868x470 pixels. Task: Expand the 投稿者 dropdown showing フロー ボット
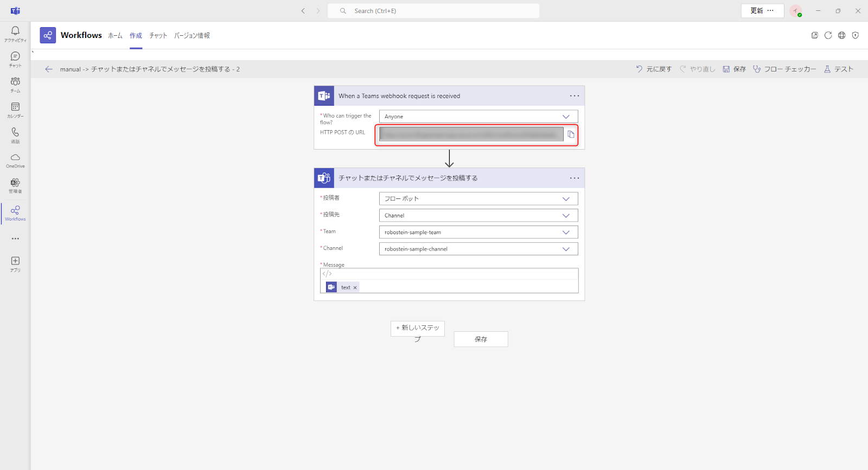[478, 198]
